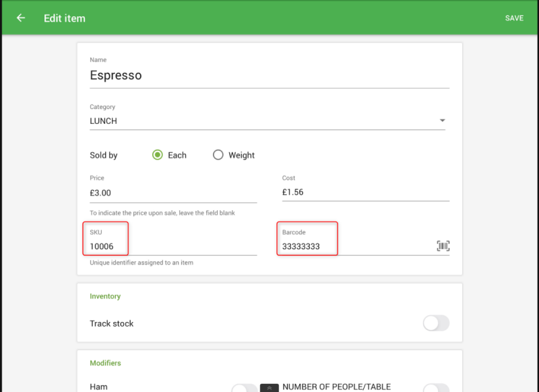Go back using the arrow icon

[21, 18]
